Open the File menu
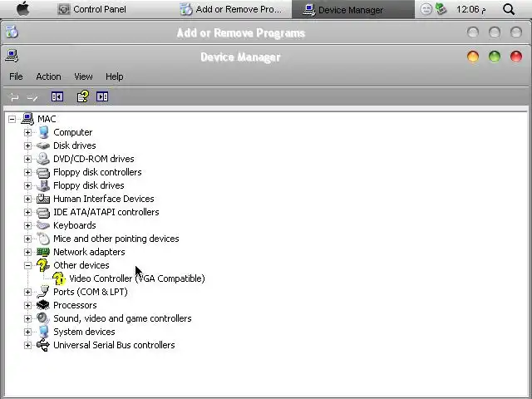 click(x=16, y=76)
